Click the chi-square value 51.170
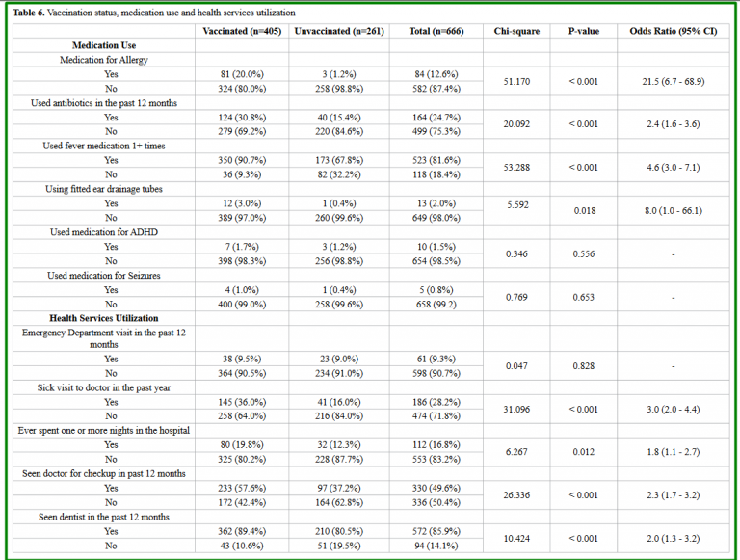The width and height of the screenshot is (740, 560). coord(516,81)
